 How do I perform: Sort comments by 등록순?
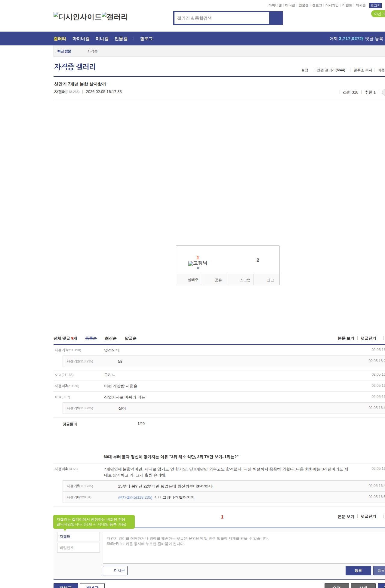91,338
